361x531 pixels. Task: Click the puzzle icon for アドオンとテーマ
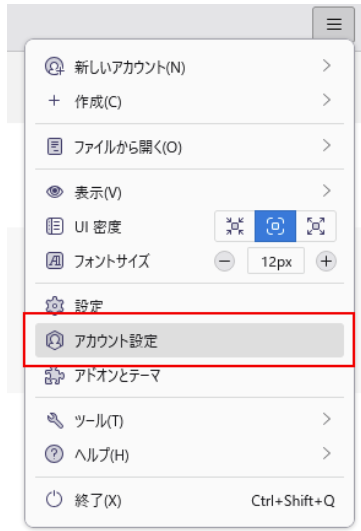54,376
